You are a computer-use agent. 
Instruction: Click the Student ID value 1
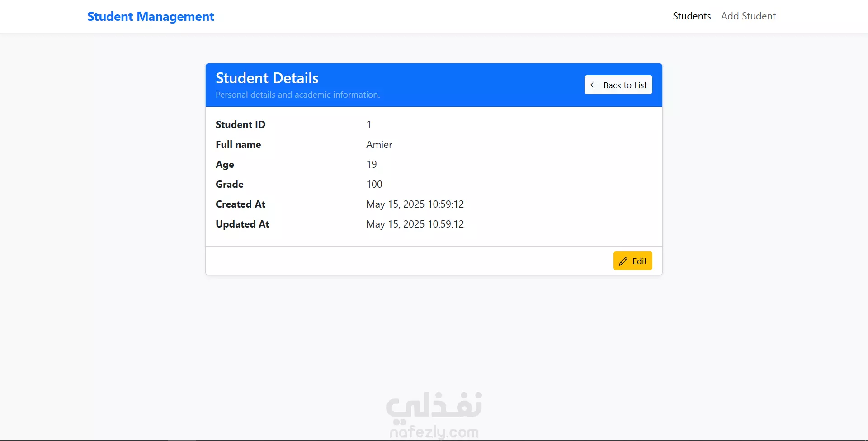click(x=369, y=124)
